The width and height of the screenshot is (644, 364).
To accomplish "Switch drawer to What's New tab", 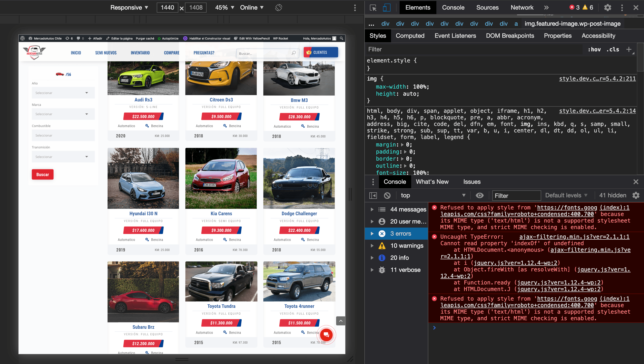I will click(x=432, y=182).
